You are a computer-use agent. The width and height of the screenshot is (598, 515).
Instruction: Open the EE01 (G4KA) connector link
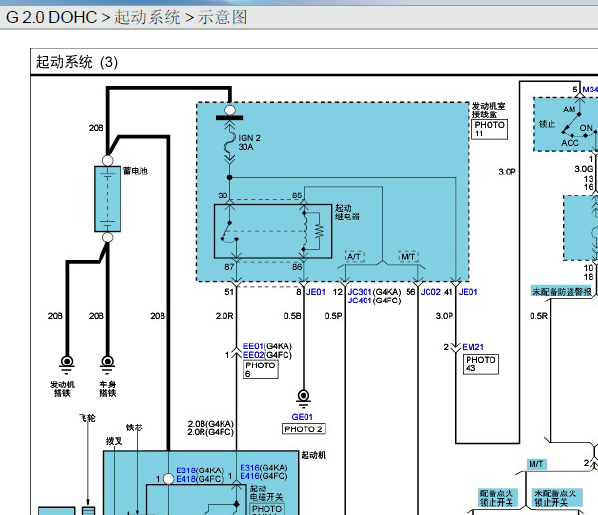253,346
